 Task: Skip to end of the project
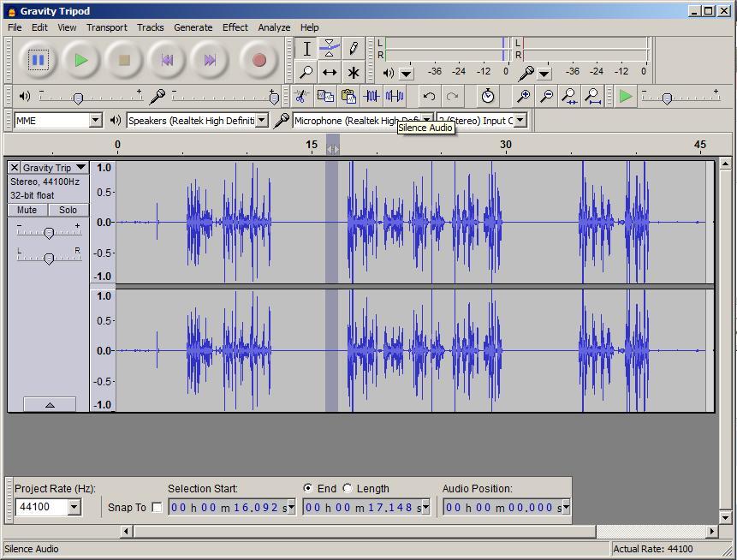click(210, 60)
